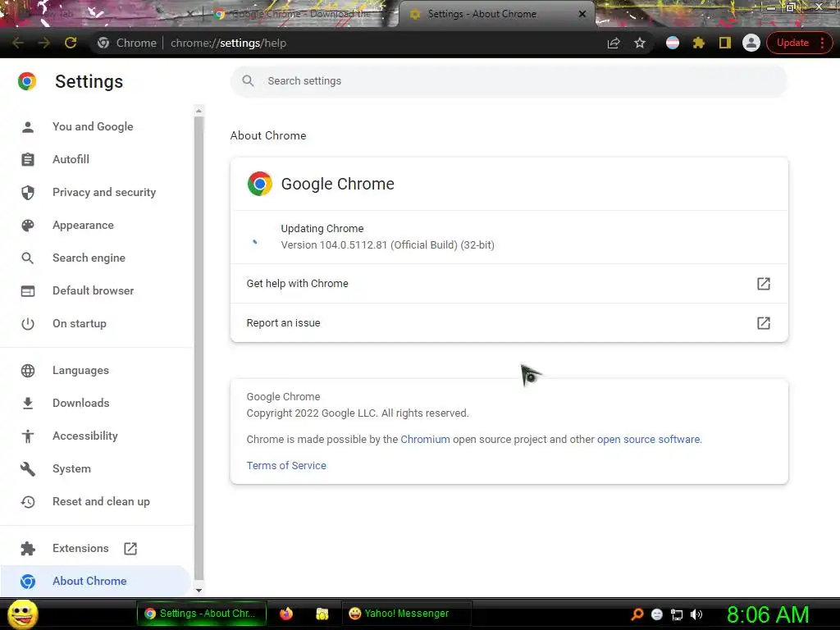This screenshot has width=840, height=630.
Task: Open the Extensions puzzle icon in toolbar
Action: click(x=699, y=43)
